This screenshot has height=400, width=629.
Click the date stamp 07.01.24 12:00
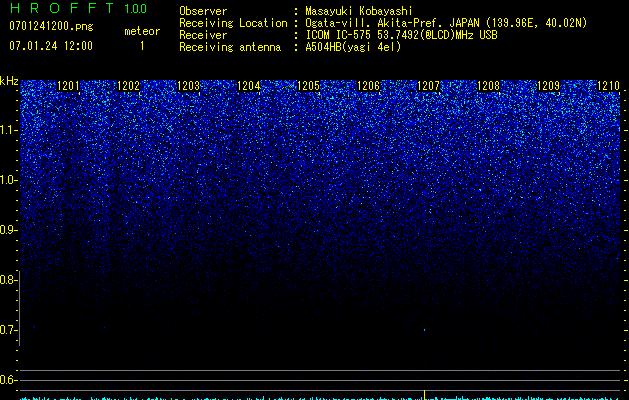(51, 46)
